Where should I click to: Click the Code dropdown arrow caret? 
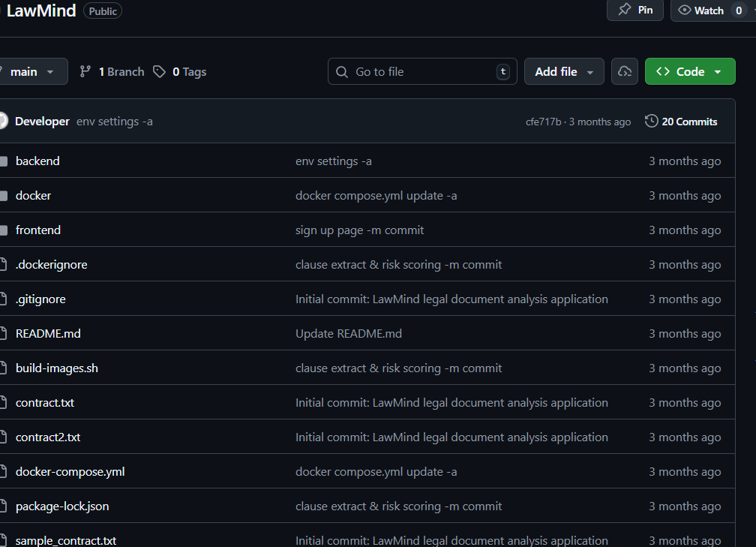click(x=718, y=72)
